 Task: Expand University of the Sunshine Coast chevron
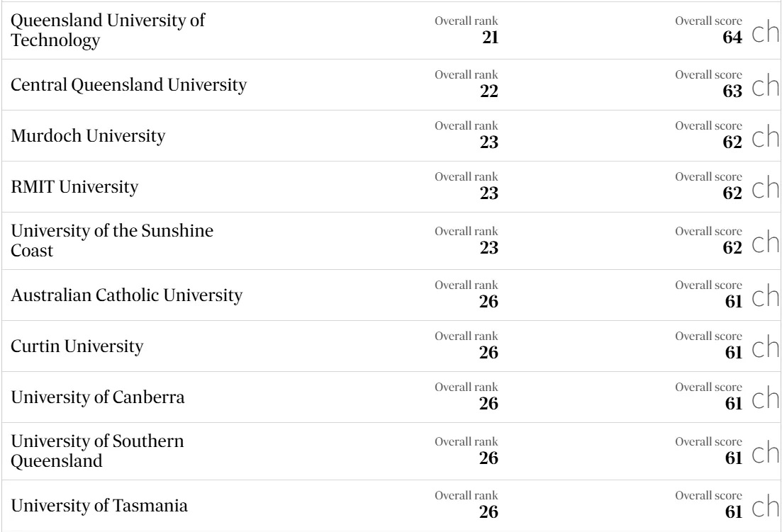point(764,245)
